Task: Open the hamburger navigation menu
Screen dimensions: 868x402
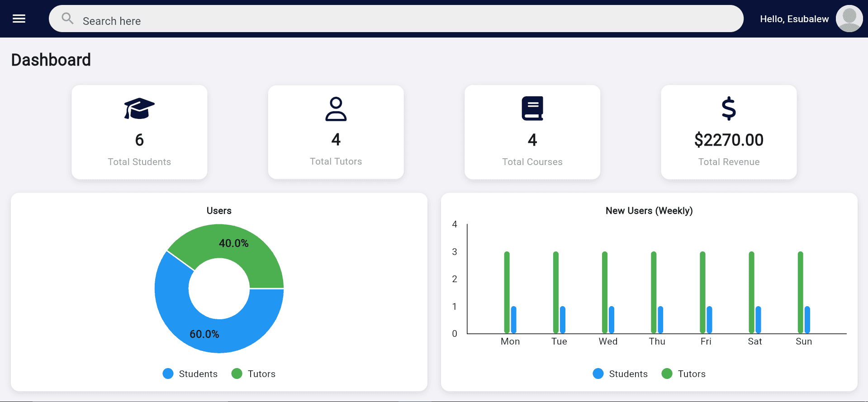Action: [x=19, y=19]
